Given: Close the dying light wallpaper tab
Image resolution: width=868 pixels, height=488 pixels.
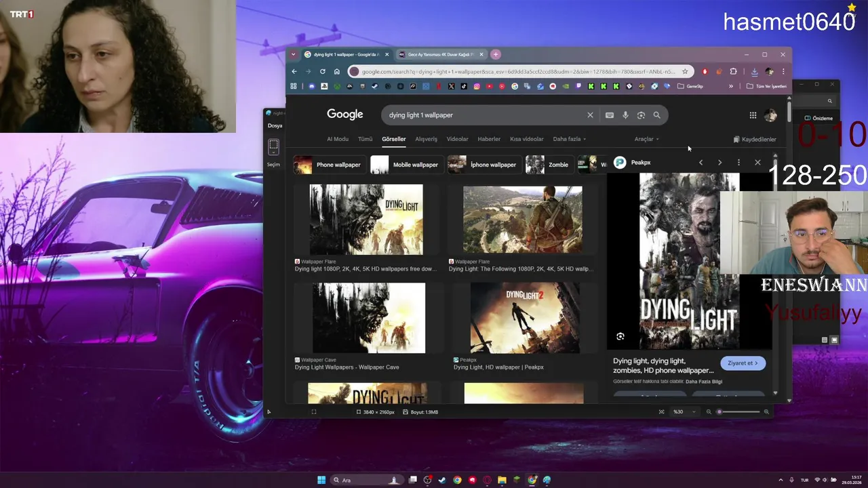Looking at the screenshot, I should coord(387,54).
